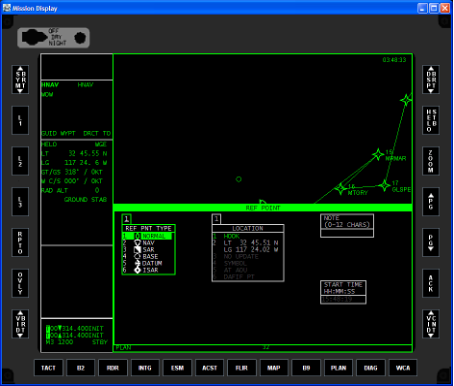Open the FLIR display mode
Viewport: 454px width, 386px height.
pyautogui.click(x=242, y=368)
